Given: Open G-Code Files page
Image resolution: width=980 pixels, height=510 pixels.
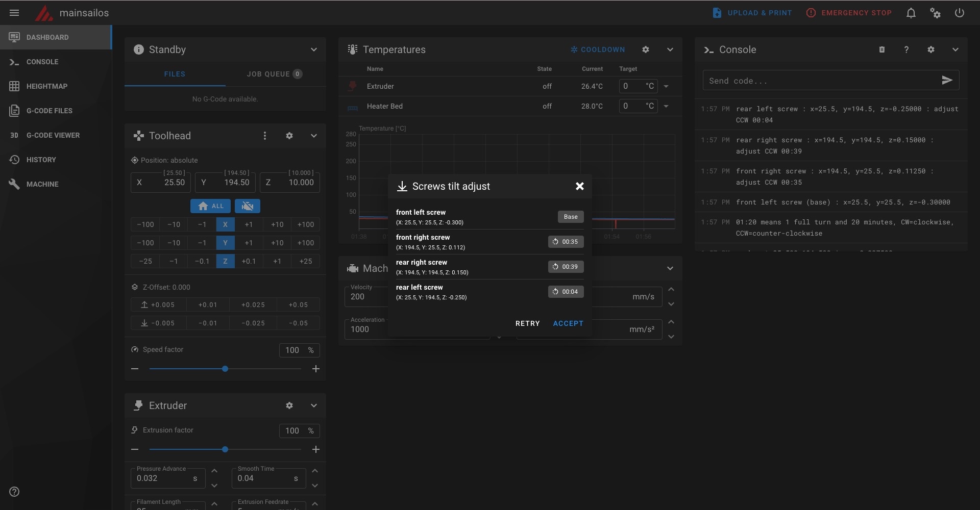Looking at the screenshot, I should coord(56,111).
